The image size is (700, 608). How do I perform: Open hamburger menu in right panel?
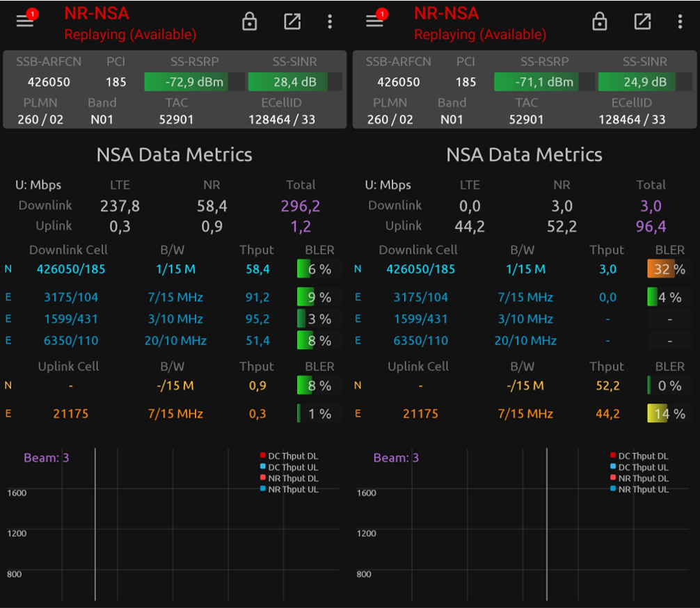[375, 21]
